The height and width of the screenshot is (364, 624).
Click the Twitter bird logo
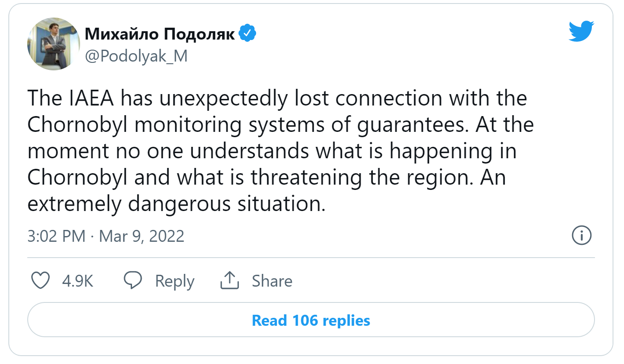point(581,32)
